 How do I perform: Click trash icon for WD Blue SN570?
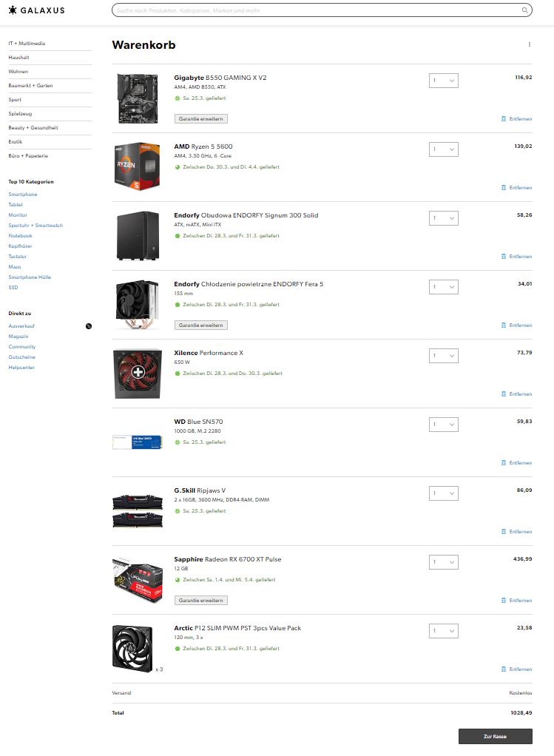pyautogui.click(x=504, y=463)
